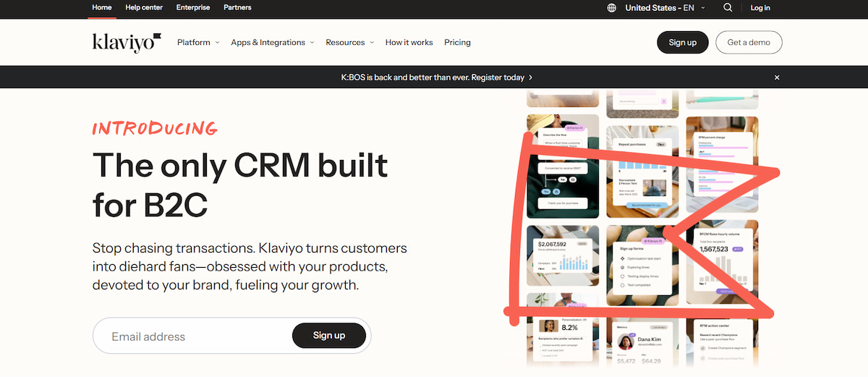Toggle the Create Champions segment checkmark
868x377 pixels.
click(703, 349)
